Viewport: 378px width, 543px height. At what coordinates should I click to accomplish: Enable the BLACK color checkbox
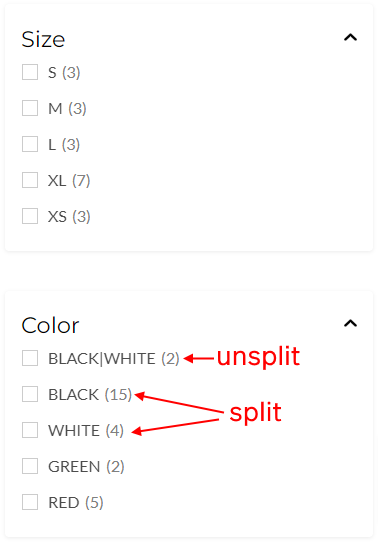pos(30,394)
